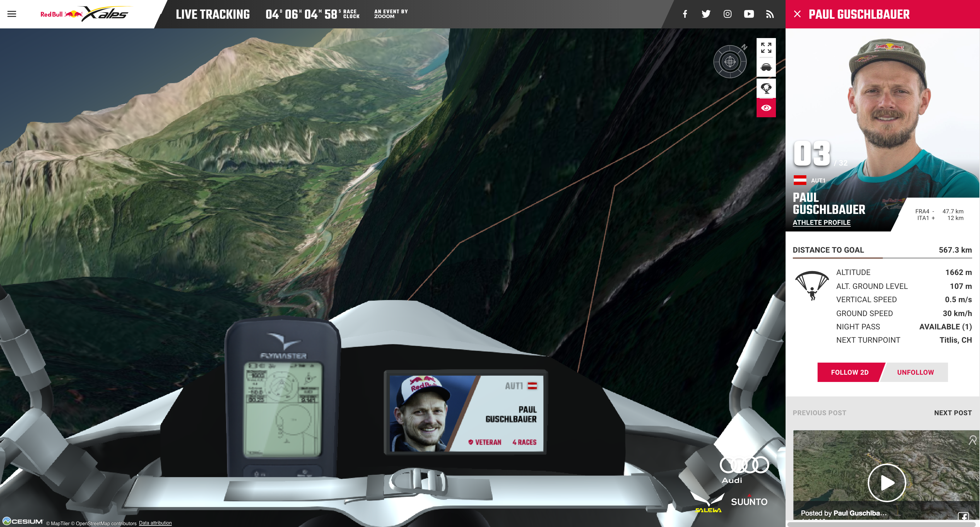
Task: Play the posted video
Action: (x=886, y=483)
